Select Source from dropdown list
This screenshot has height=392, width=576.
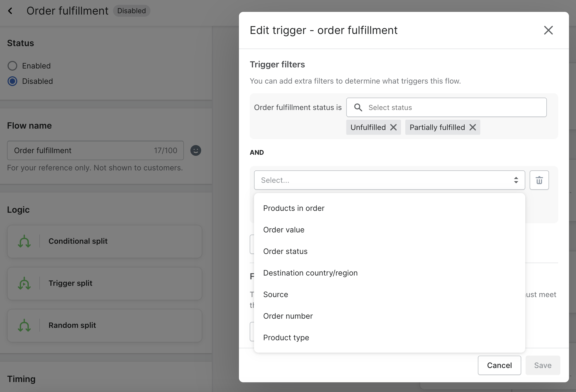275,294
